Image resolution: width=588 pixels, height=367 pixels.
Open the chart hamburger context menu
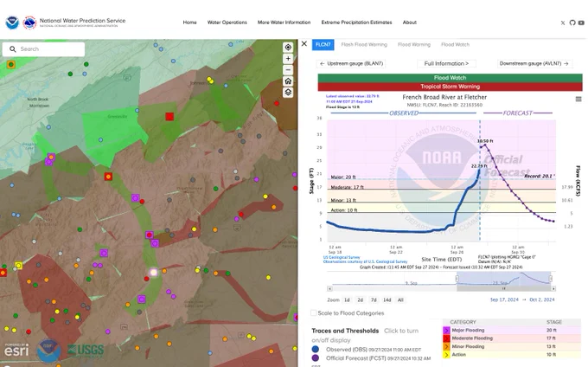point(578,99)
